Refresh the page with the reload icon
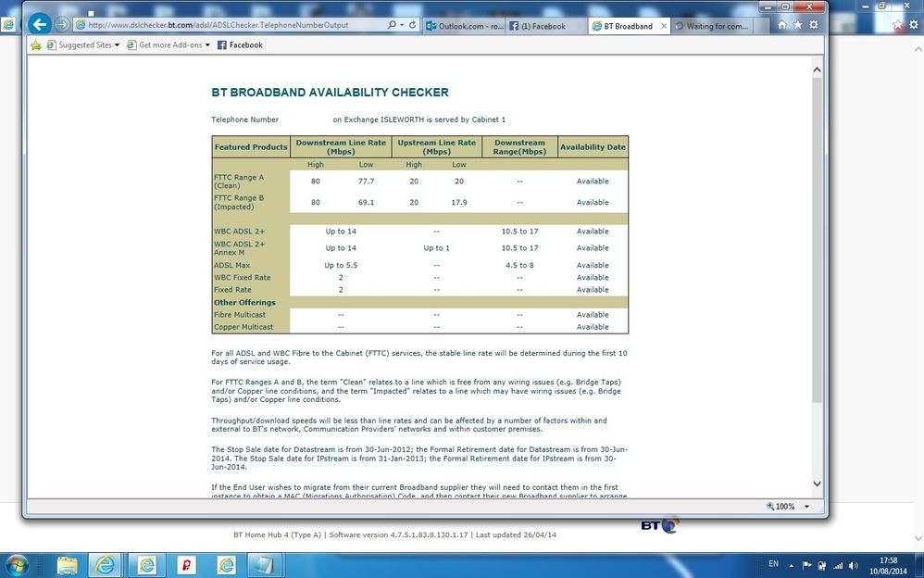The height and width of the screenshot is (578, 924). [413, 25]
